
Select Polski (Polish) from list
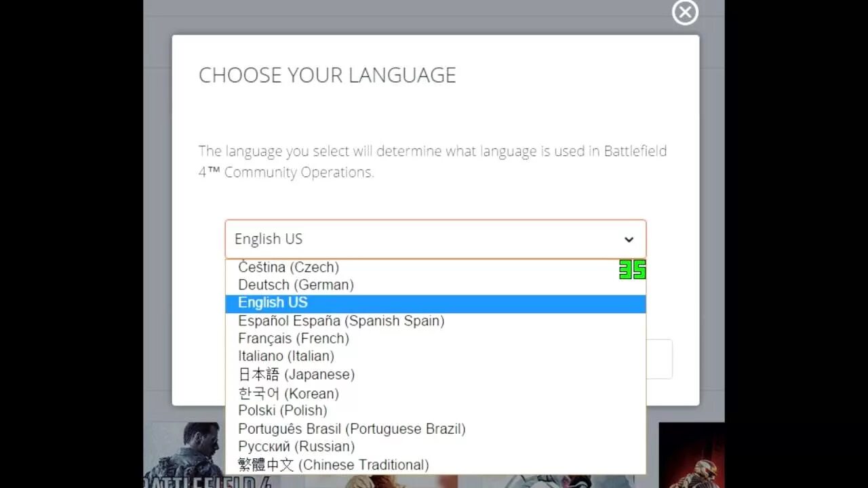[x=435, y=411]
